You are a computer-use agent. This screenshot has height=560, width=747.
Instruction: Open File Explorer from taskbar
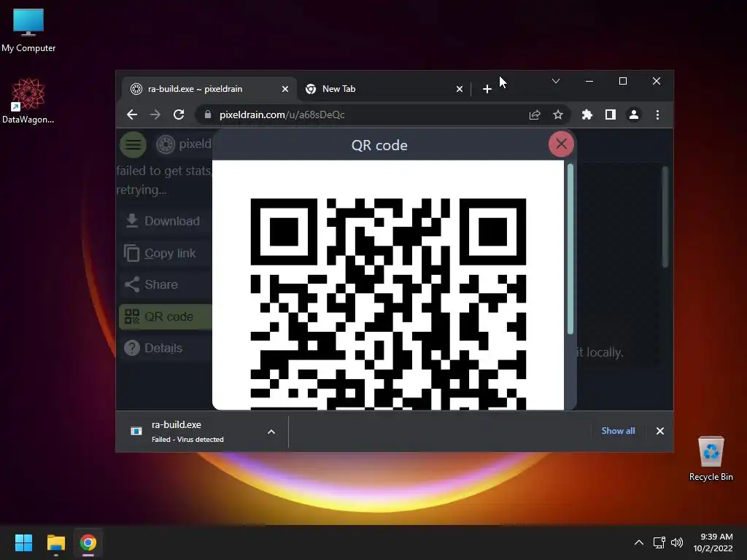(x=55, y=542)
